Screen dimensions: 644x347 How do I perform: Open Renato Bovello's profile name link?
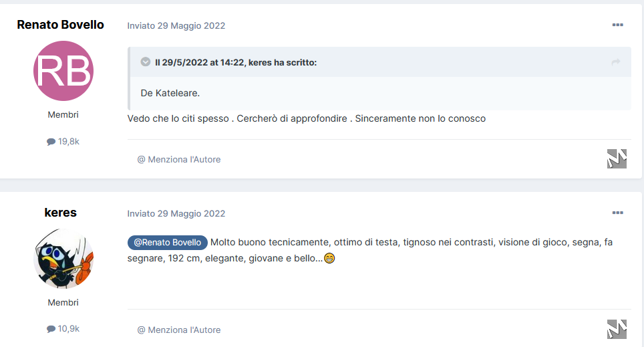[60, 25]
